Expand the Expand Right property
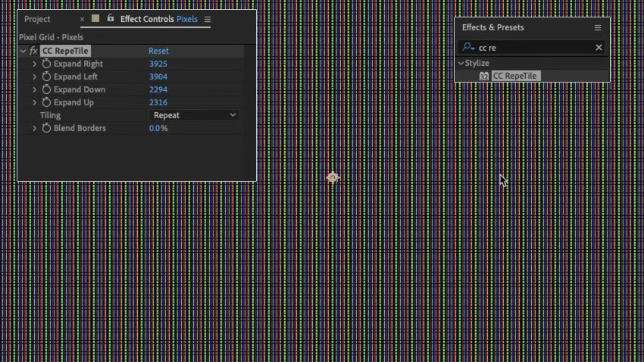This screenshot has height=362, width=644. coord(35,64)
